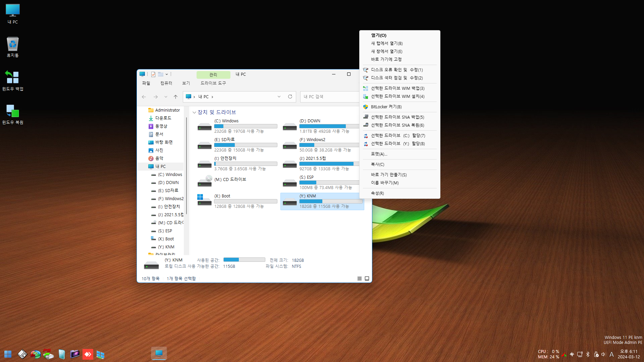Click the Forward navigation arrow

(156, 97)
